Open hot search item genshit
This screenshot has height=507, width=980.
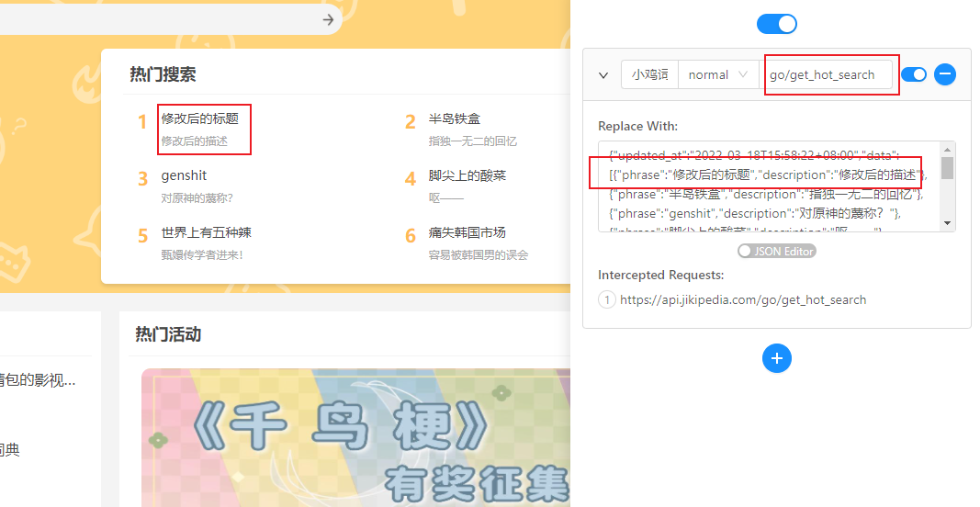184,175
